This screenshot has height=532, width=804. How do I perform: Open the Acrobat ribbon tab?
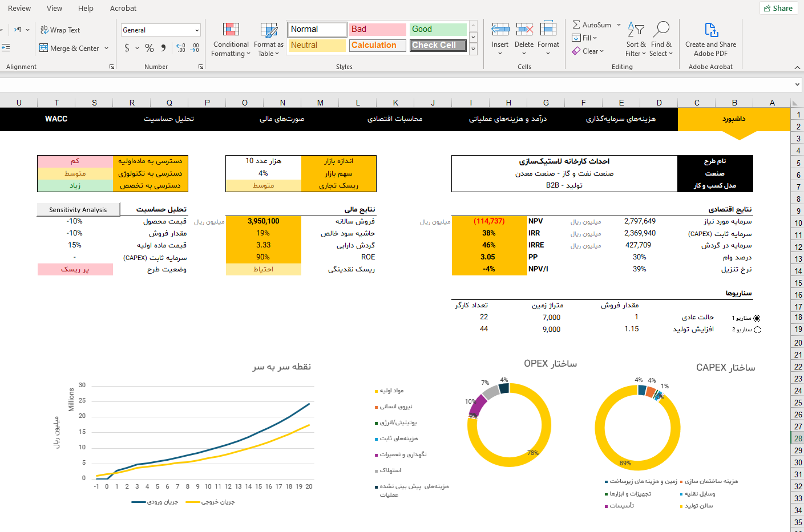coord(123,8)
